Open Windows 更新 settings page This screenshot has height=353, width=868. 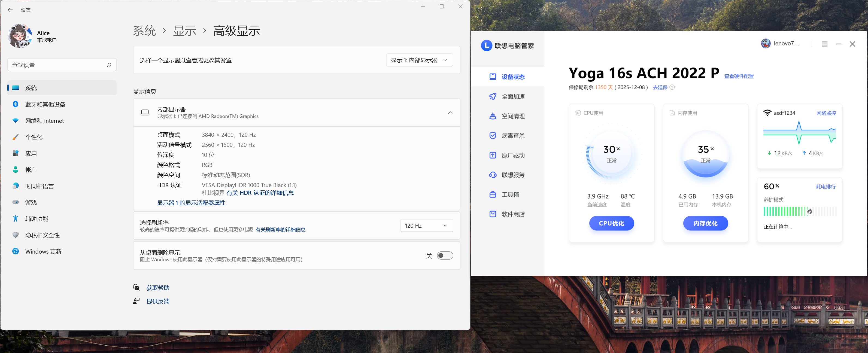pyautogui.click(x=62, y=251)
